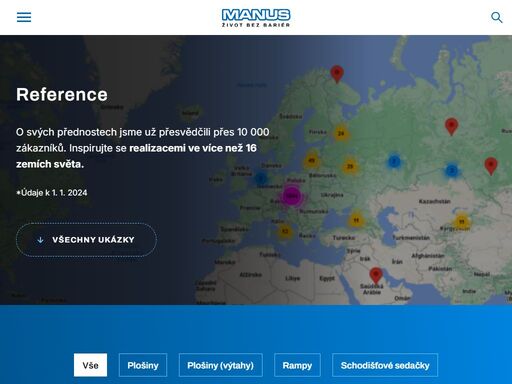
Task: Open the search magnifier icon
Action: (497, 17)
